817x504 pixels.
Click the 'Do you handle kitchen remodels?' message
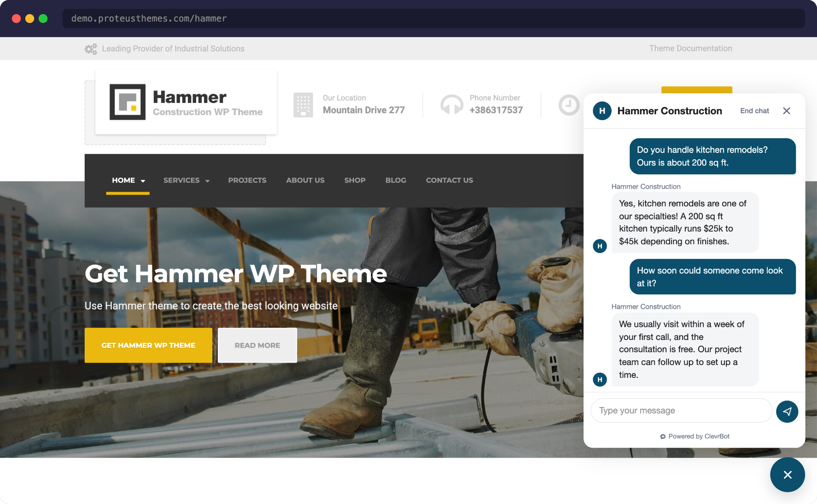coord(712,156)
